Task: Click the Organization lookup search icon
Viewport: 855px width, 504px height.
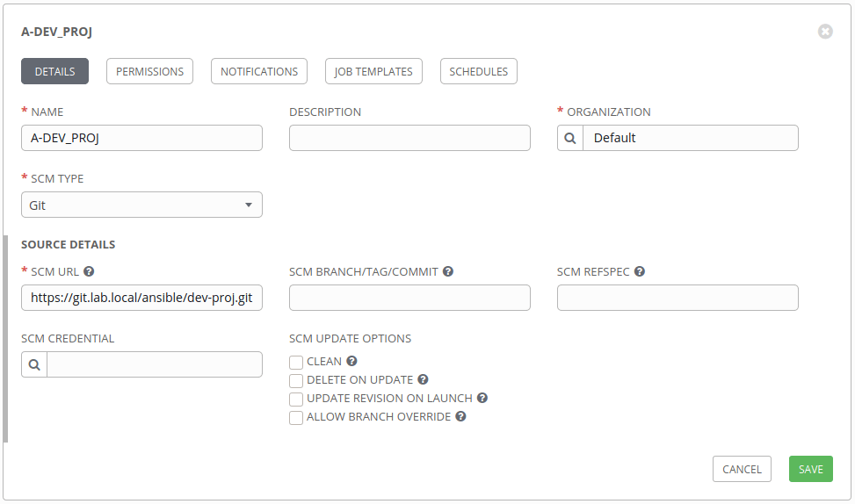Action: [570, 138]
